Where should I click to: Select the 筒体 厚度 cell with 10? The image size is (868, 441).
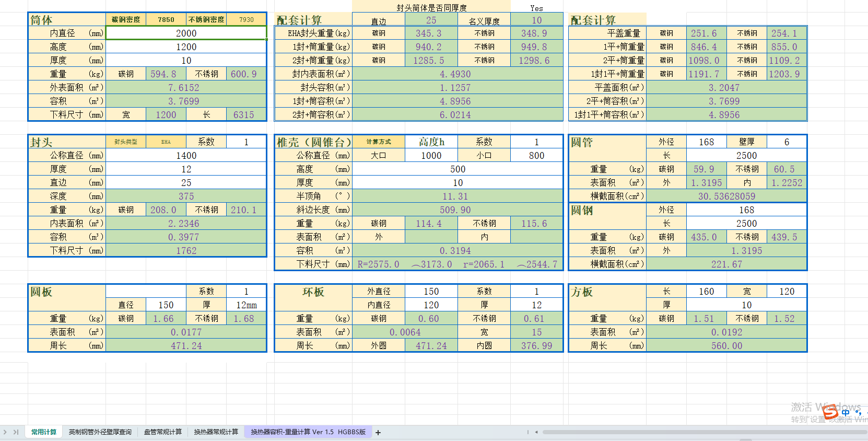pos(186,60)
